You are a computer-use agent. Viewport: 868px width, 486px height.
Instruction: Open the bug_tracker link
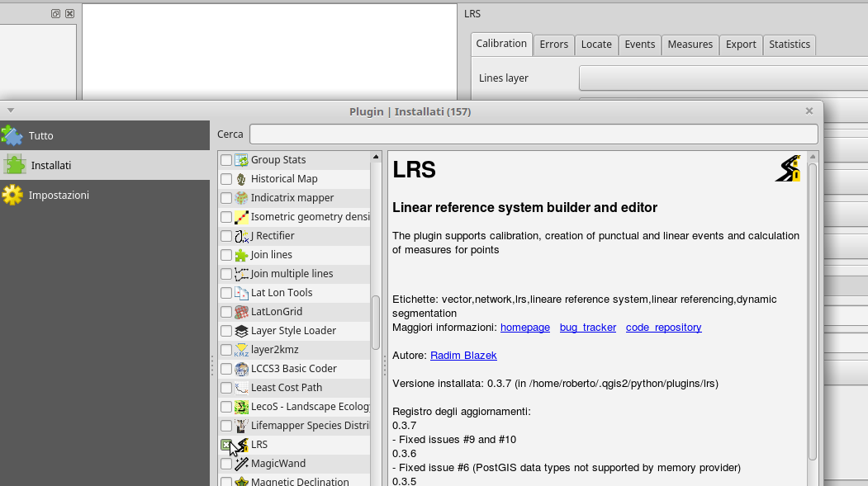[587, 328]
